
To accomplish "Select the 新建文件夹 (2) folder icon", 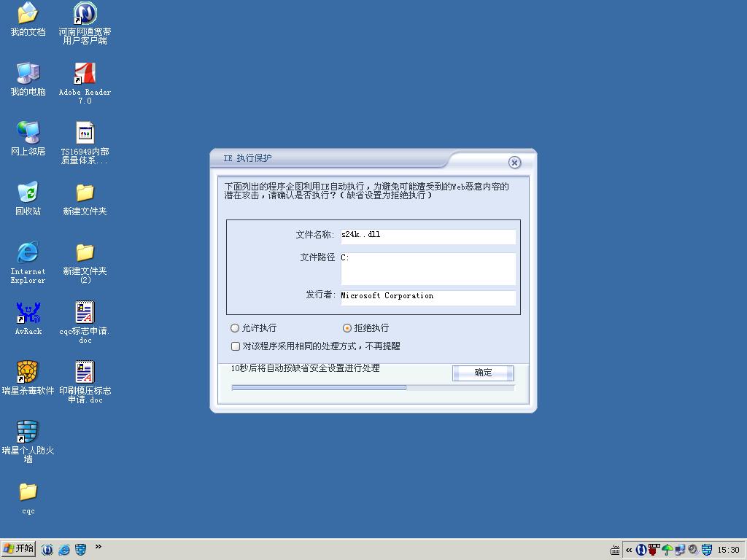I will (85, 262).
